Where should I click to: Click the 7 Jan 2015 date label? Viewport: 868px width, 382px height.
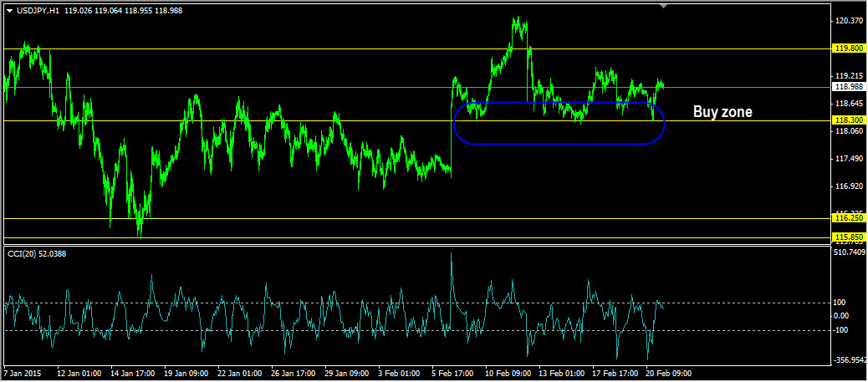(x=23, y=373)
